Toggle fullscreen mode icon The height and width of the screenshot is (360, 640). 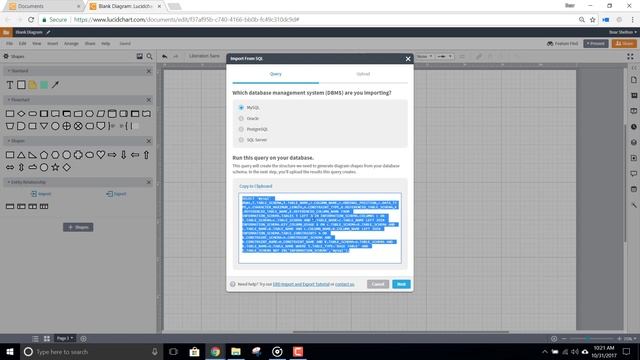[x=631, y=56]
